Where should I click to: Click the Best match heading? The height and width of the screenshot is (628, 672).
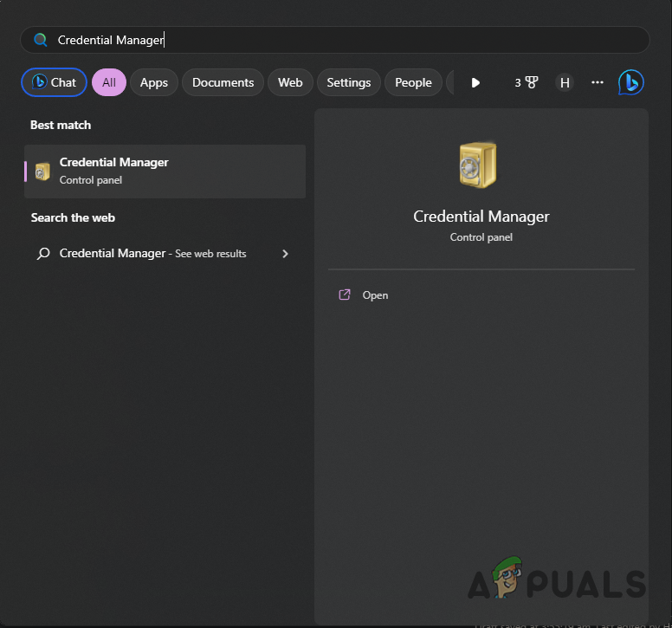[x=61, y=126]
